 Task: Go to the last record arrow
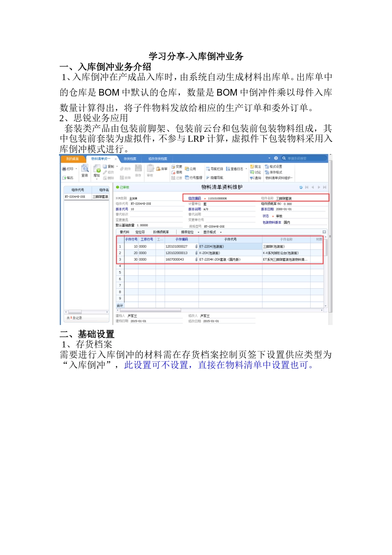click(x=325, y=187)
